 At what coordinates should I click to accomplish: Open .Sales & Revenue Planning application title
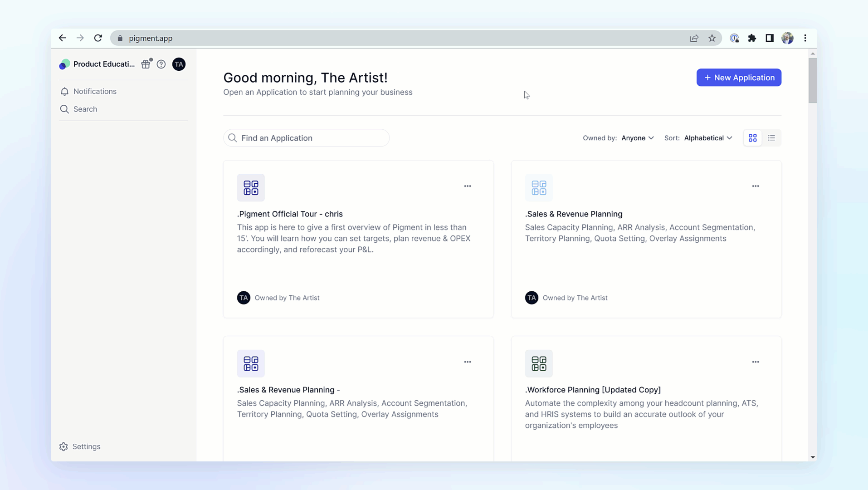tap(574, 214)
